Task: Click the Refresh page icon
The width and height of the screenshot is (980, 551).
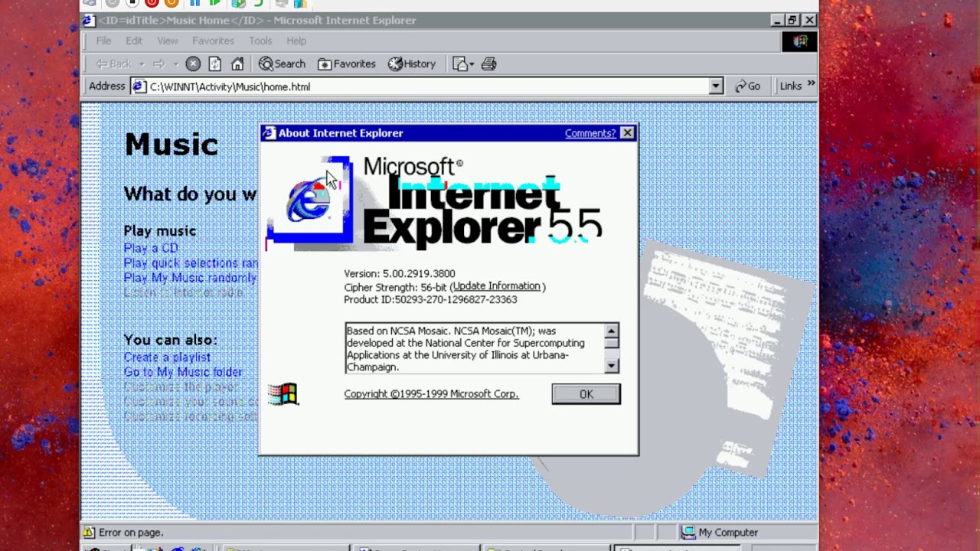Action: pyautogui.click(x=215, y=64)
